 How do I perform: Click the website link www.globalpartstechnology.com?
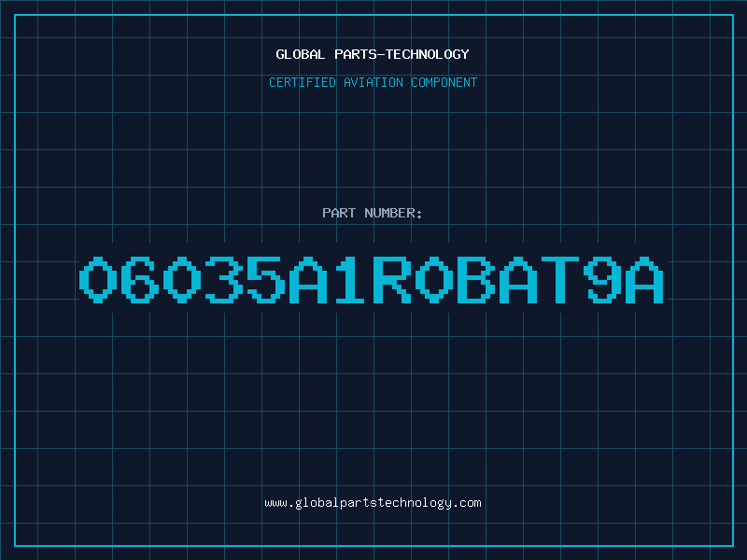[x=373, y=503]
